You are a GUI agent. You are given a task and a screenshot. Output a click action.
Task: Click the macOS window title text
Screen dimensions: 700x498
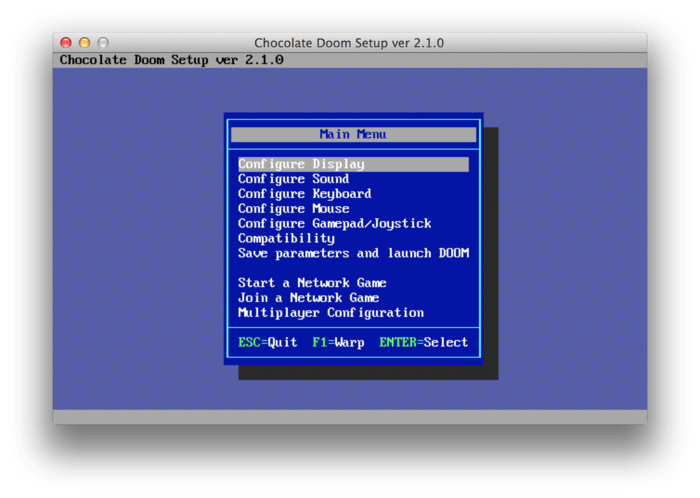coord(349,43)
